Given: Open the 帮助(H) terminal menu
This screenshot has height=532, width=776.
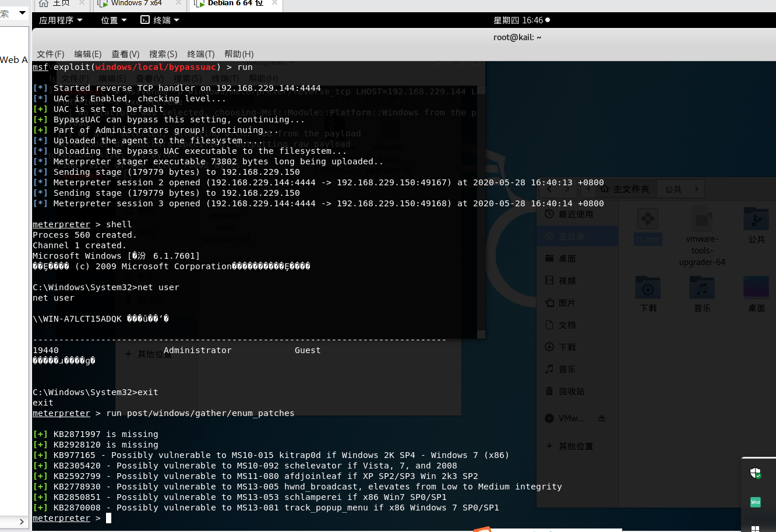Looking at the screenshot, I should 239,54.
